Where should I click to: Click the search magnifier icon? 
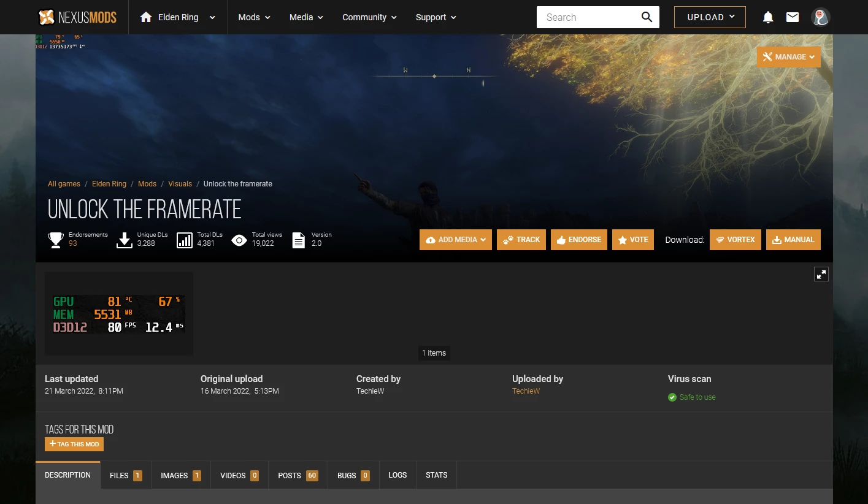pyautogui.click(x=647, y=17)
